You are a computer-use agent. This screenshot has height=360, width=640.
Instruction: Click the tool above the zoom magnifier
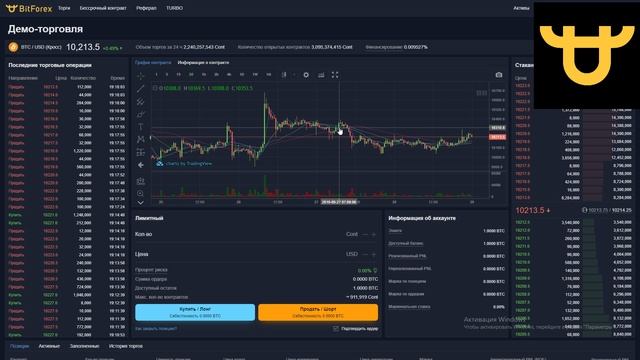click(x=140, y=181)
